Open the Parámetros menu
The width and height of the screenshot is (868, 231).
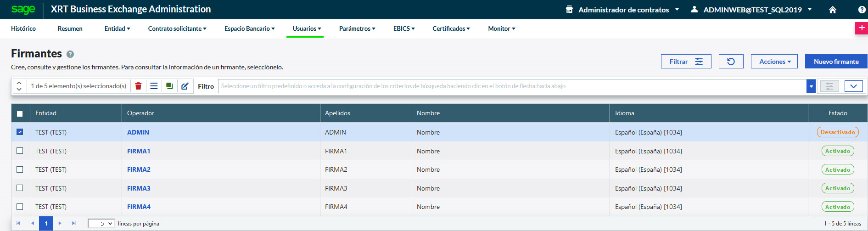pos(357,28)
